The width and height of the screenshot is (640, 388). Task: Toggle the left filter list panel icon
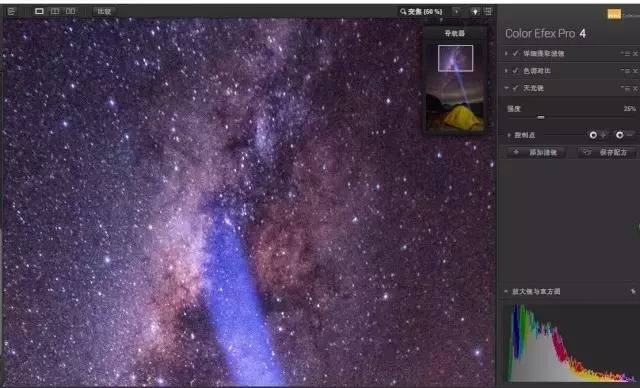11,11
